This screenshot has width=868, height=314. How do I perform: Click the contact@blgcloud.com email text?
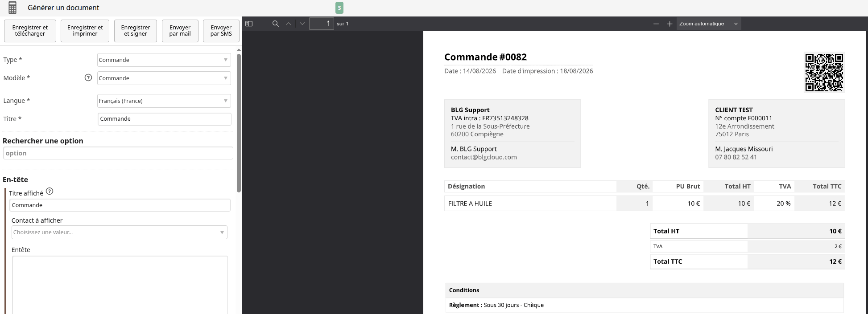pyautogui.click(x=484, y=157)
